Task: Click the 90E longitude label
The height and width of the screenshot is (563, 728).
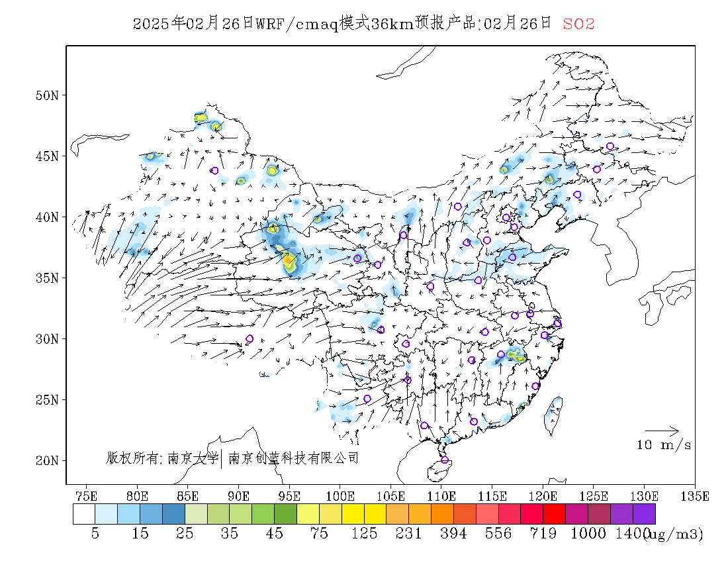Action: pos(238,496)
